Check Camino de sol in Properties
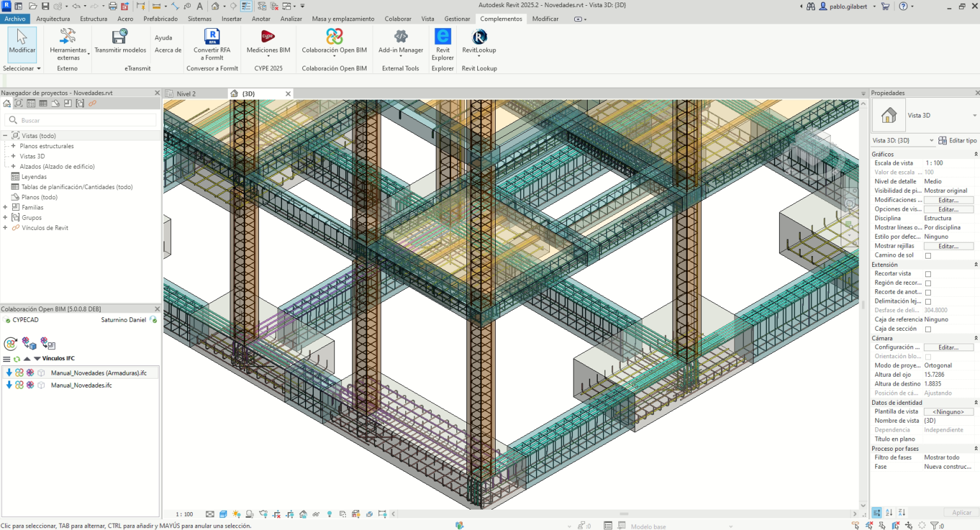The height and width of the screenshot is (530, 980). coord(928,255)
